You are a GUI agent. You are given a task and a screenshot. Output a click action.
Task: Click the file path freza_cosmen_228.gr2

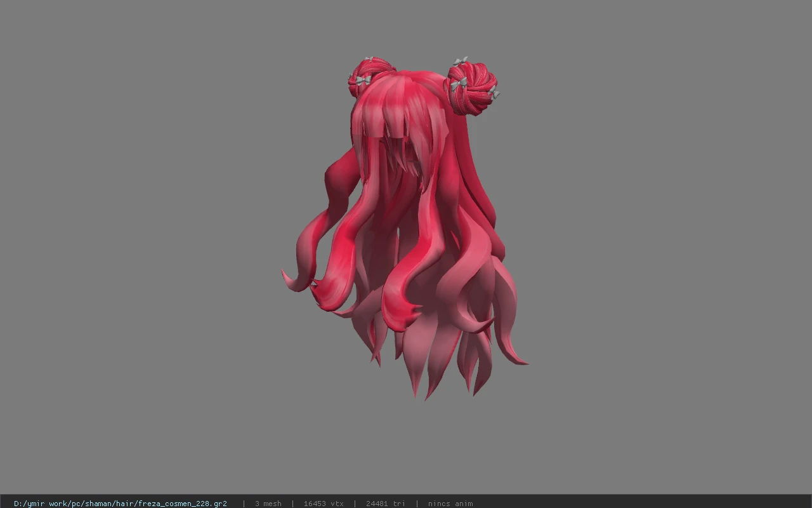pos(121,504)
